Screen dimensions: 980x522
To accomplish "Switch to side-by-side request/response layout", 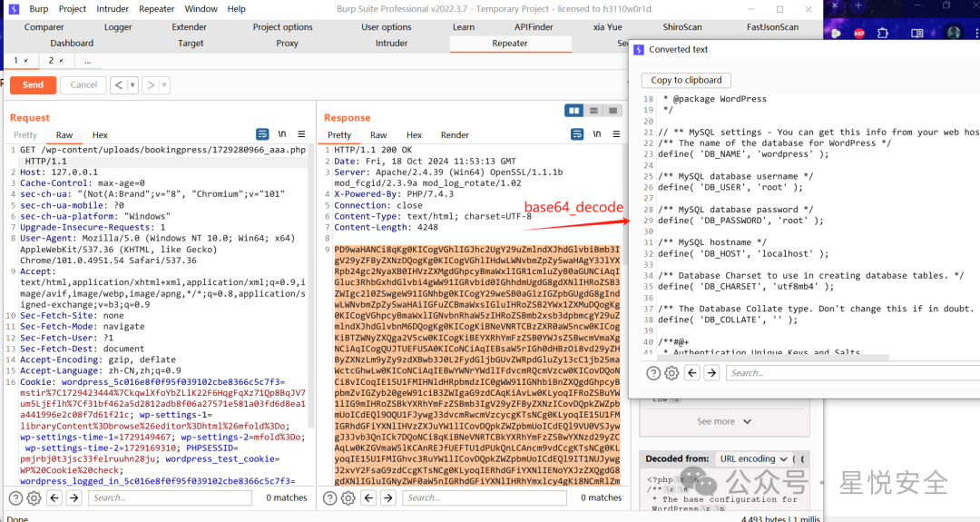I will [573, 111].
